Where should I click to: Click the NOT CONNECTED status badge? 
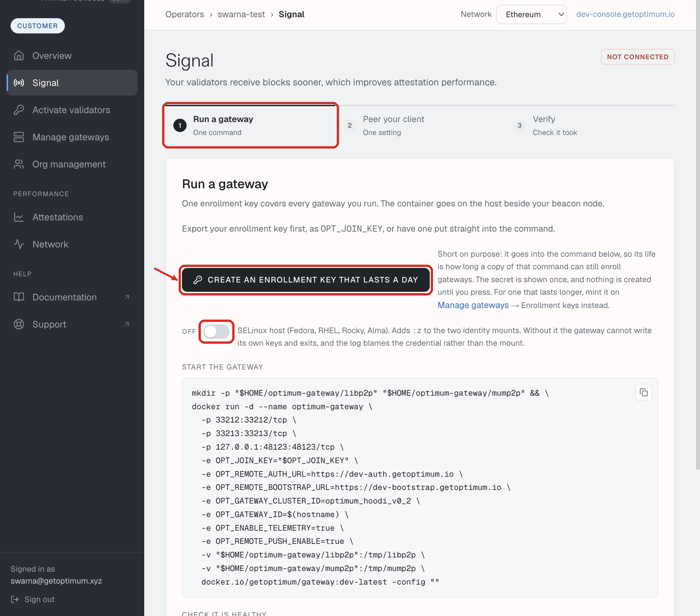click(638, 57)
